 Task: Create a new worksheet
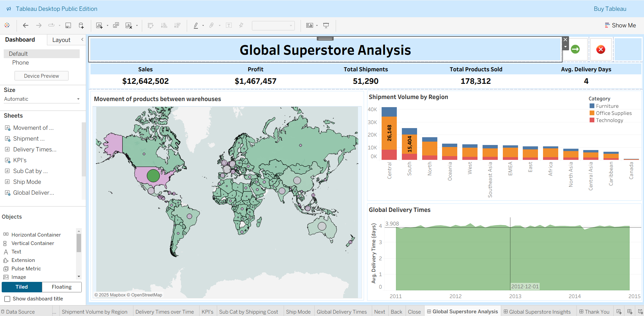tap(99, 25)
